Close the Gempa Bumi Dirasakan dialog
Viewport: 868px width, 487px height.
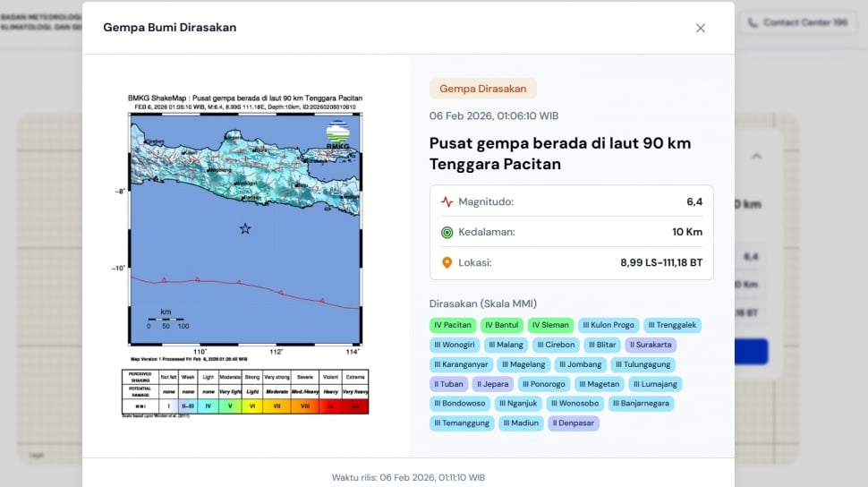point(701,28)
